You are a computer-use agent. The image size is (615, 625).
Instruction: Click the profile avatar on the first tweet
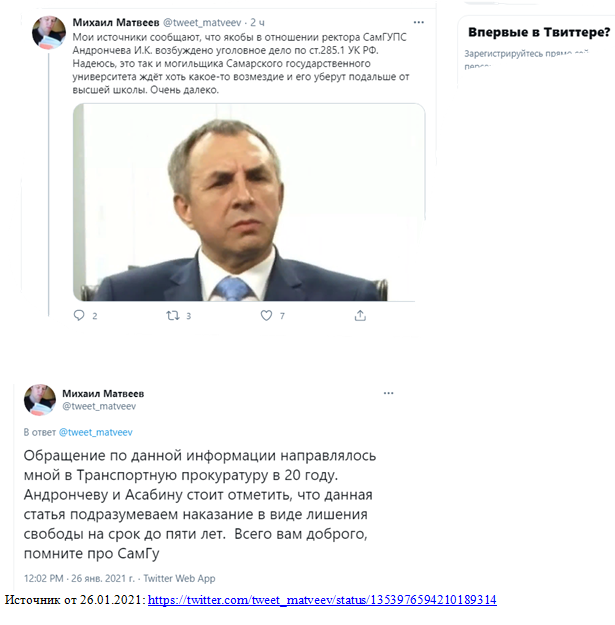[49, 32]
